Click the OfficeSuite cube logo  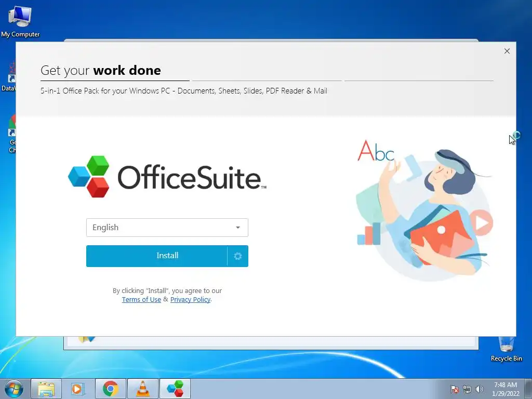pos(89,177)
